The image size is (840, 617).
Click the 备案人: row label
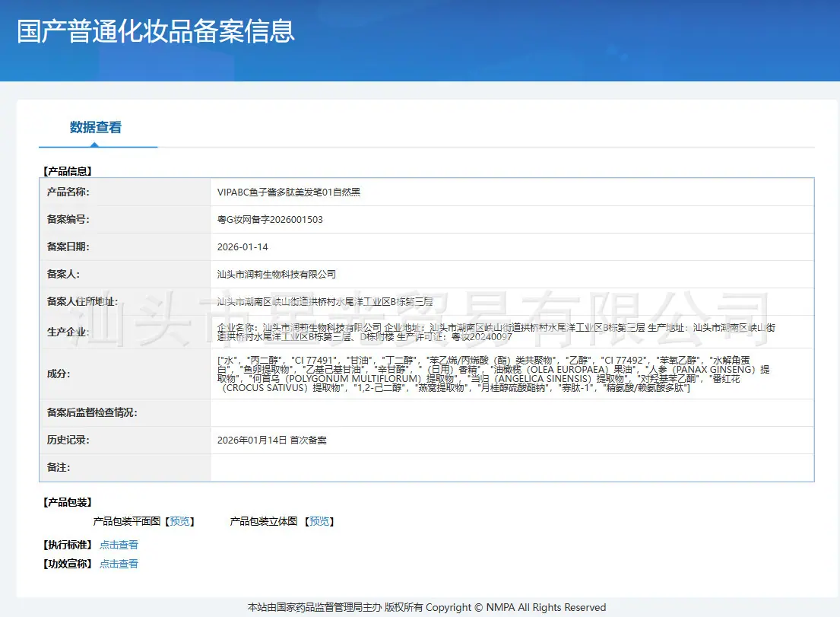coord(63,274)
